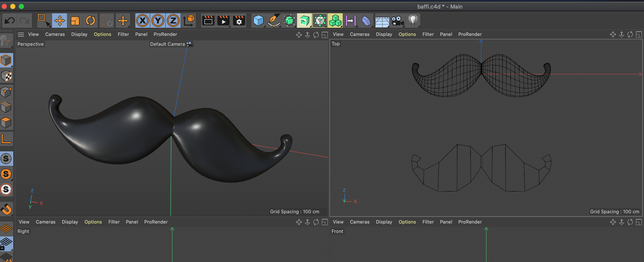Click the orange grid workplane icon
Viewport: 644px width, 262px height.
click(x=6, y=229)
